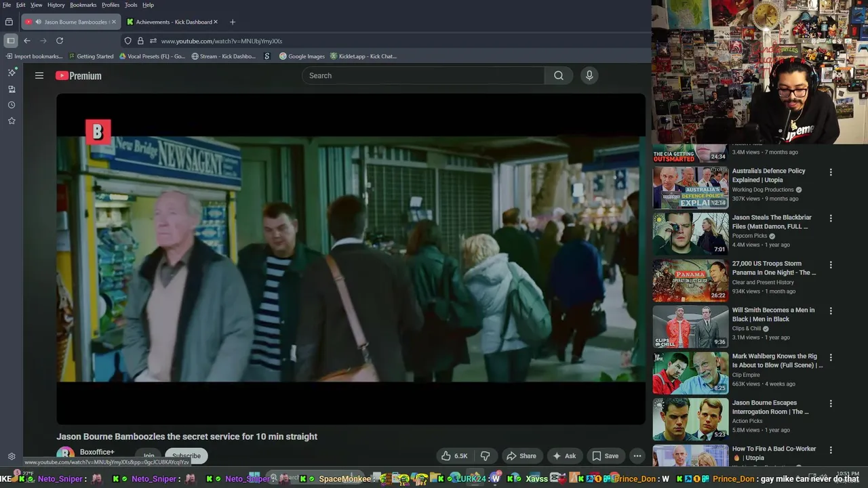Open Jason Bourne Escapes Interrogation Room title
Image resolution: width=868 pixels, height=488 pixels.
770,407
